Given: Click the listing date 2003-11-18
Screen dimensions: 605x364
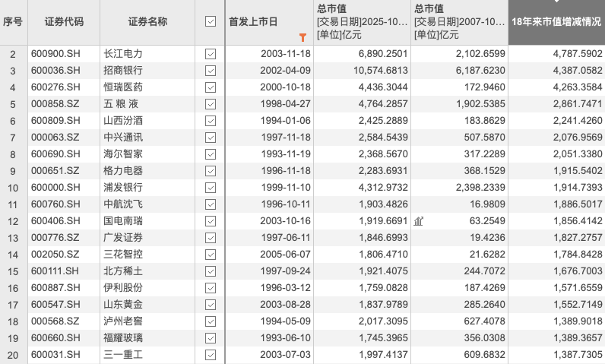Looking at the screenshot, I should point(286,54).
